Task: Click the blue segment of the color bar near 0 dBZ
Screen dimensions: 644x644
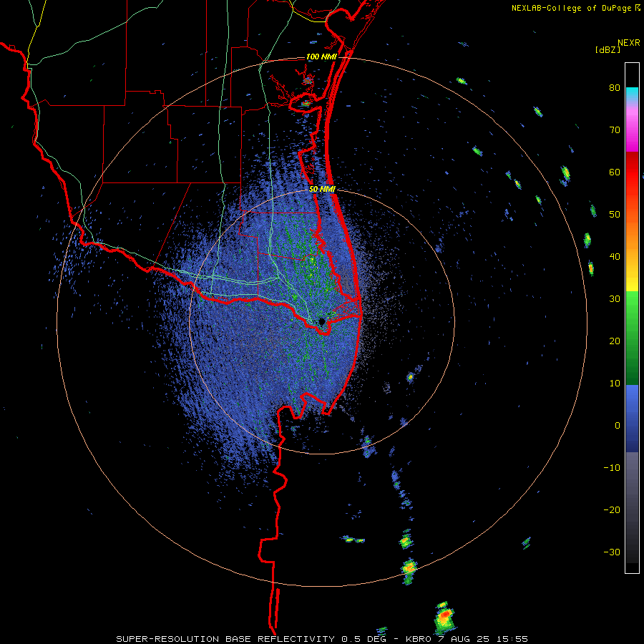Action: [632, 419]
